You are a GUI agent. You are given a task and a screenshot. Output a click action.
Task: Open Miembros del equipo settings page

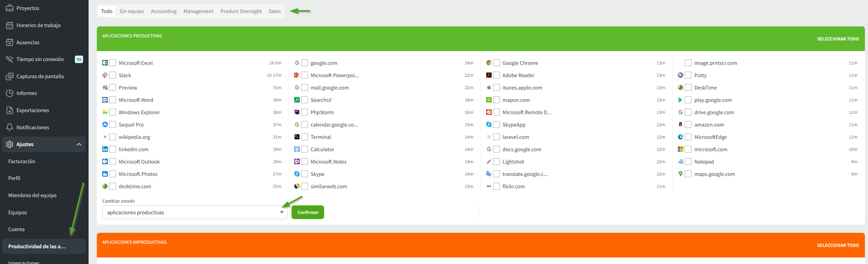(32, 195)
